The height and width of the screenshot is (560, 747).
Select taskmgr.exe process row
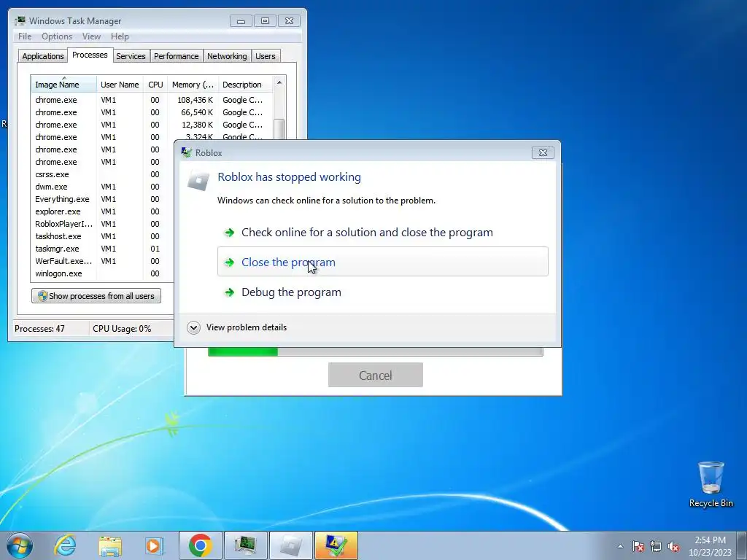(x=103, y=249)
